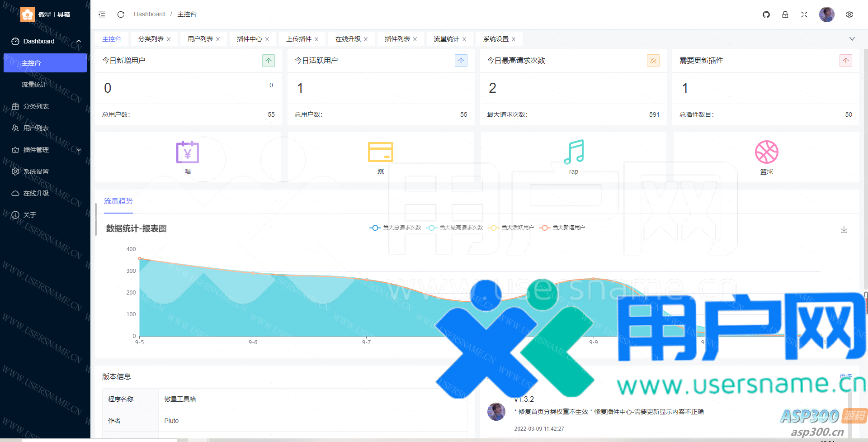Close the 上传插件 tab
The width and height of the screenshot is (868, 442).
(x=316, y=39)
